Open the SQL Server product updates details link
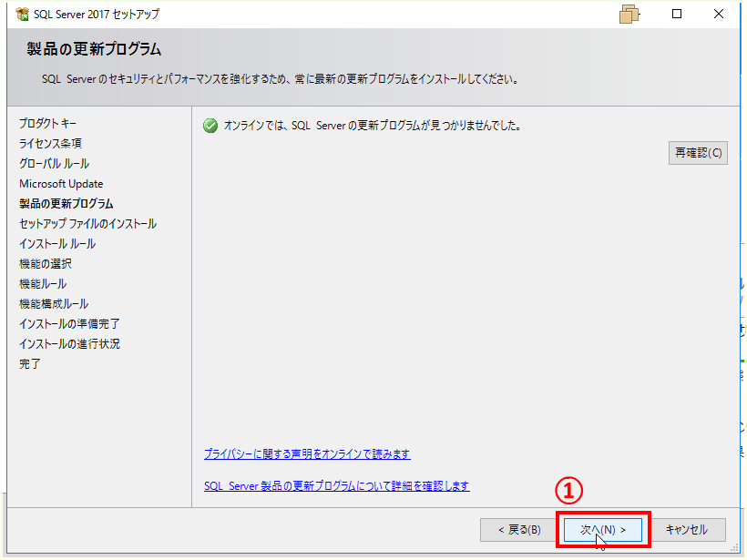This screenshot has height=560, width=747. coord(337,485)
